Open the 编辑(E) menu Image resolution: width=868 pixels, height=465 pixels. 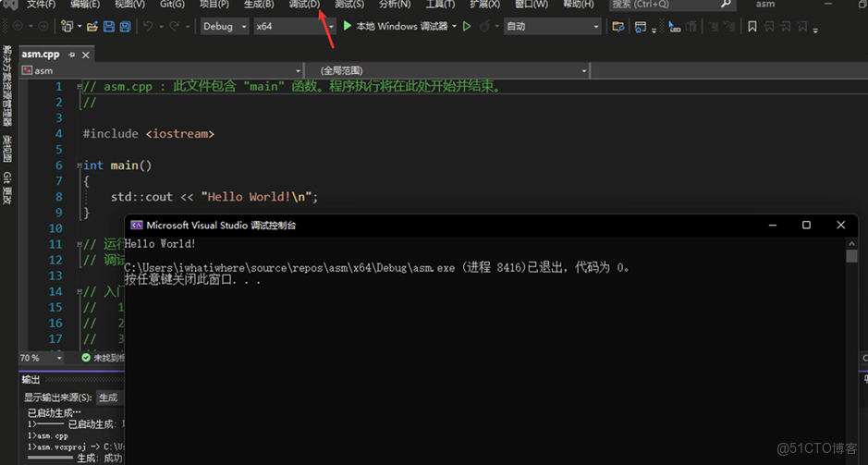tap(85, 4)
